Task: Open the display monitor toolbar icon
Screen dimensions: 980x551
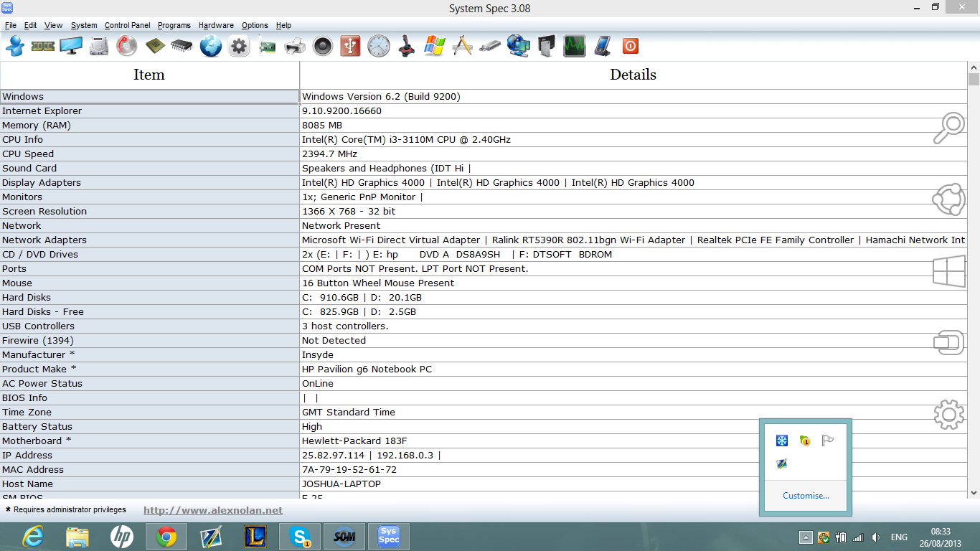Action: click(71, 47)
